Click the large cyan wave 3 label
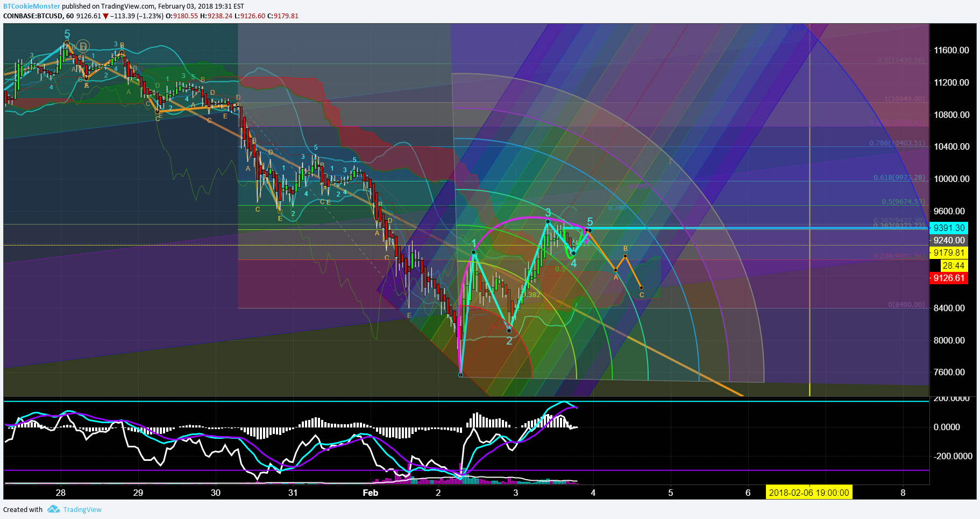The image size is (980, 519). pyautogui.click(x=548, y=213)
